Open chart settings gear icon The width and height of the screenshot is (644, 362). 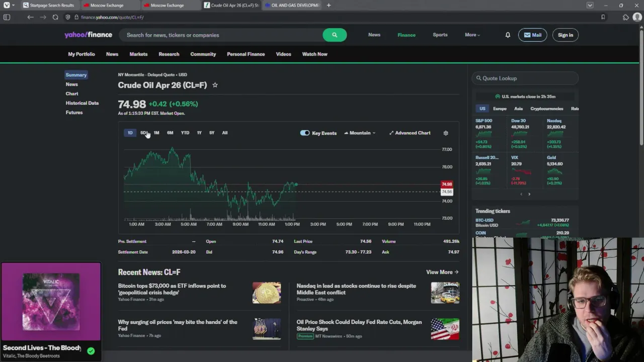pos(446,133)
